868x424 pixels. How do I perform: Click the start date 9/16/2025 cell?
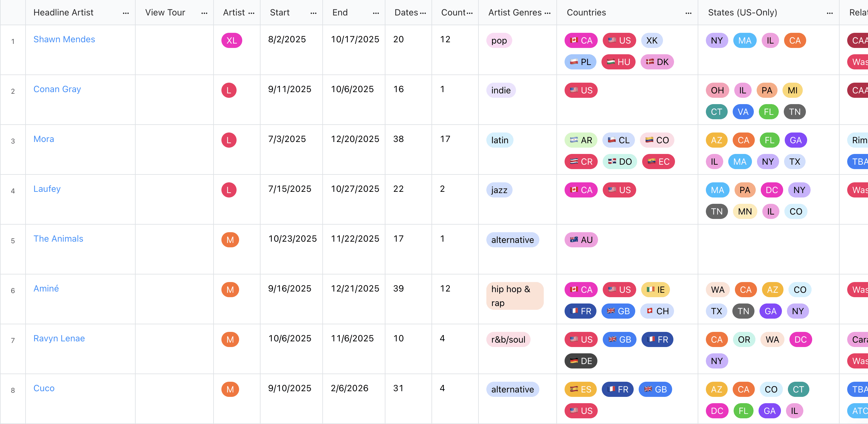291,299
